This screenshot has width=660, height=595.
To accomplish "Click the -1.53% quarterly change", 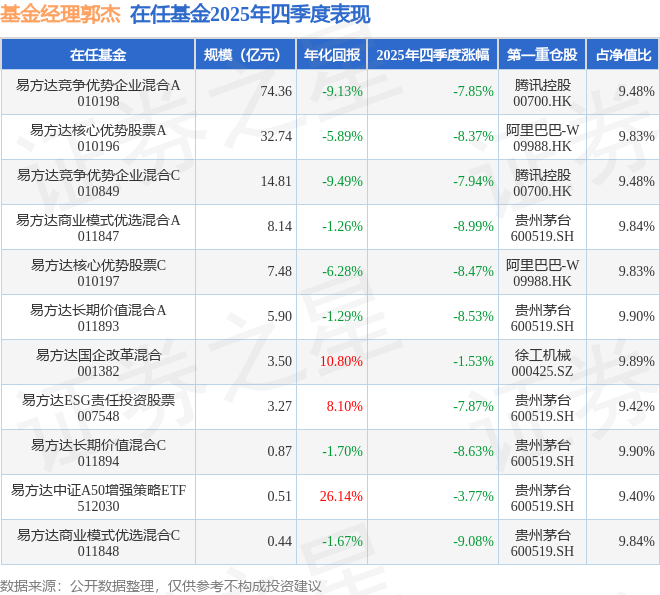I will tap(473, 361).
